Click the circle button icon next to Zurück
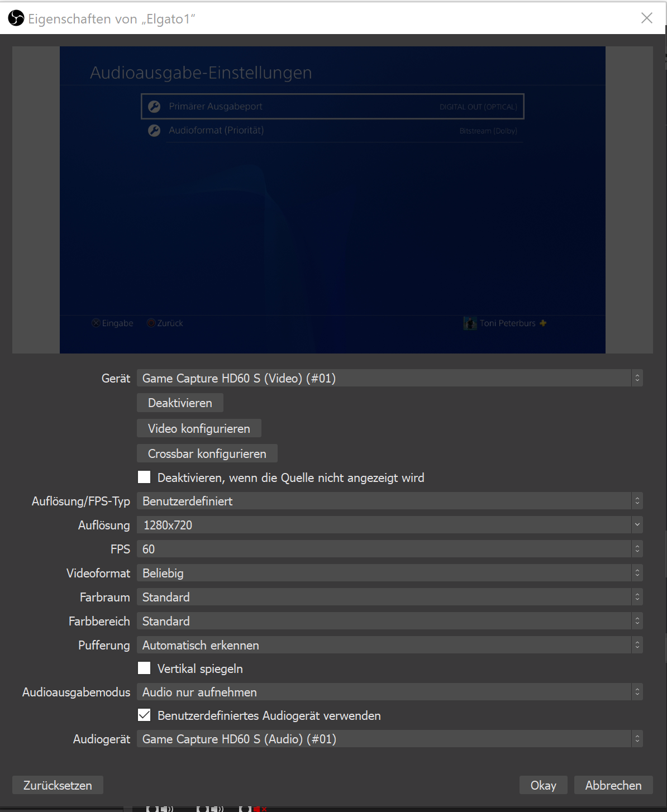This screenshot has width=667, height=812. [151, 323]
